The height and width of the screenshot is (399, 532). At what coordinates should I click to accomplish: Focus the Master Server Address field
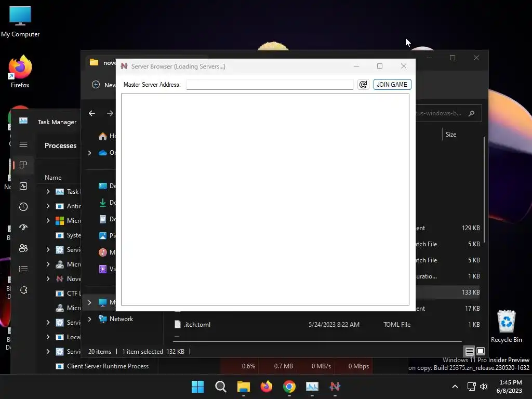coord(270,85)
